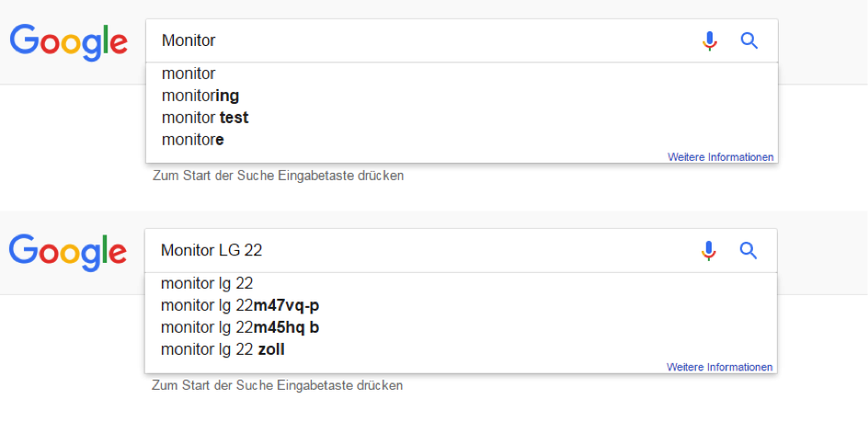
Task: Open 'Weitere Informationen' link in upper dropdown
Action: click(720, 157)
